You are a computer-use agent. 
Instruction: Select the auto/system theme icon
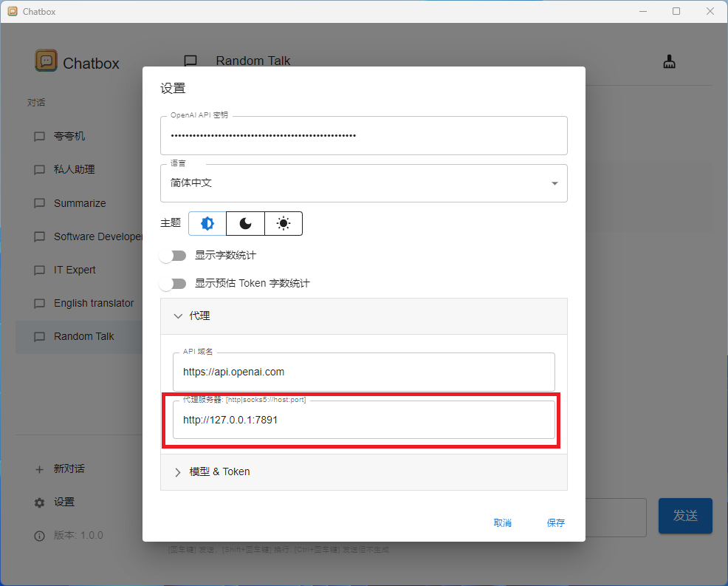coord(207,223)
